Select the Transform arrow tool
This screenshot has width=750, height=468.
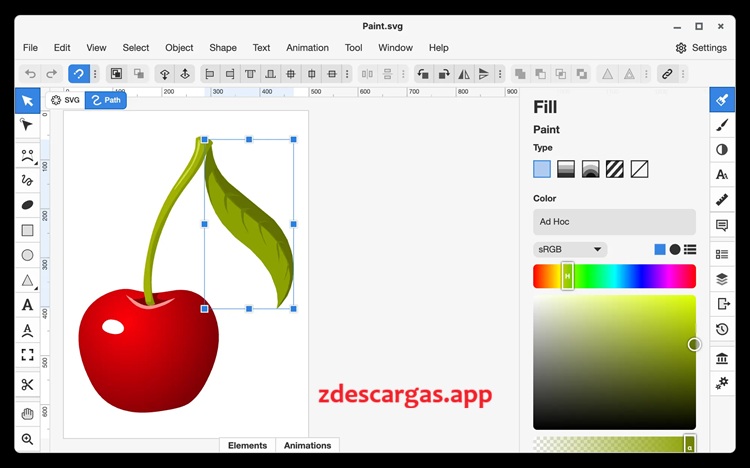click(x=27, y=100)
